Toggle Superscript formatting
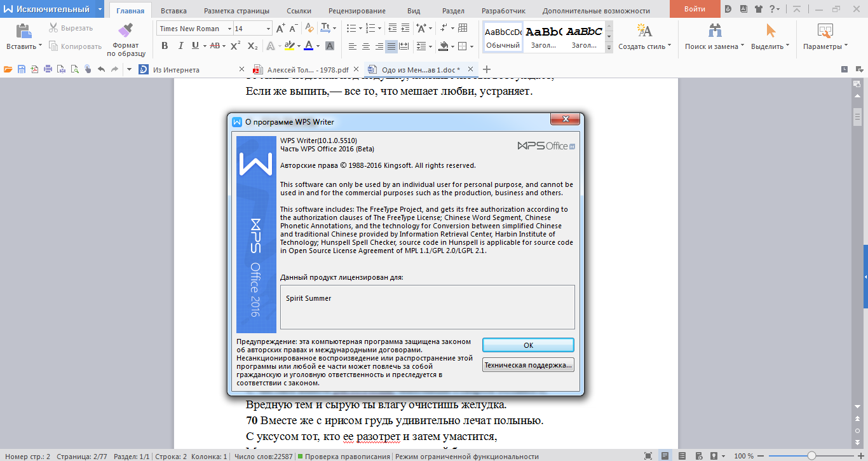 coord(235,46)
